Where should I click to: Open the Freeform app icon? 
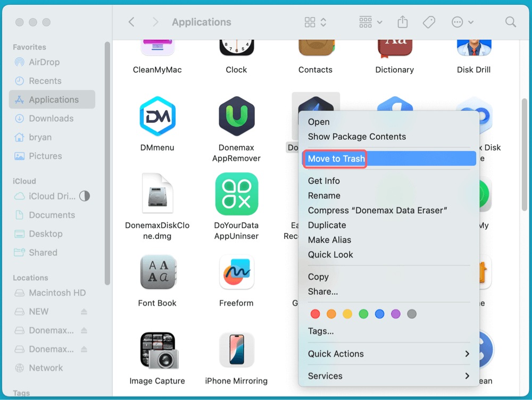point(236,272)
